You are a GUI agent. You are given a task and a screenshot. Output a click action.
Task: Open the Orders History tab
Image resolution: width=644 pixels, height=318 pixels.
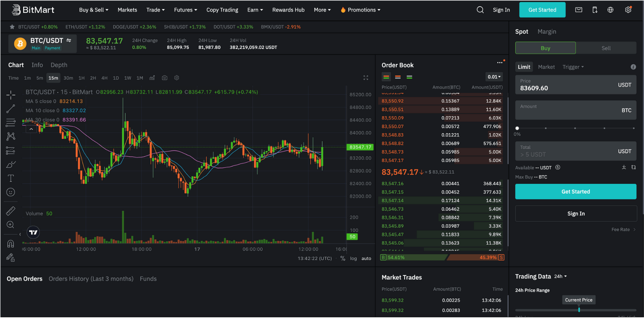pyautogui.click(x=91, y=279)
